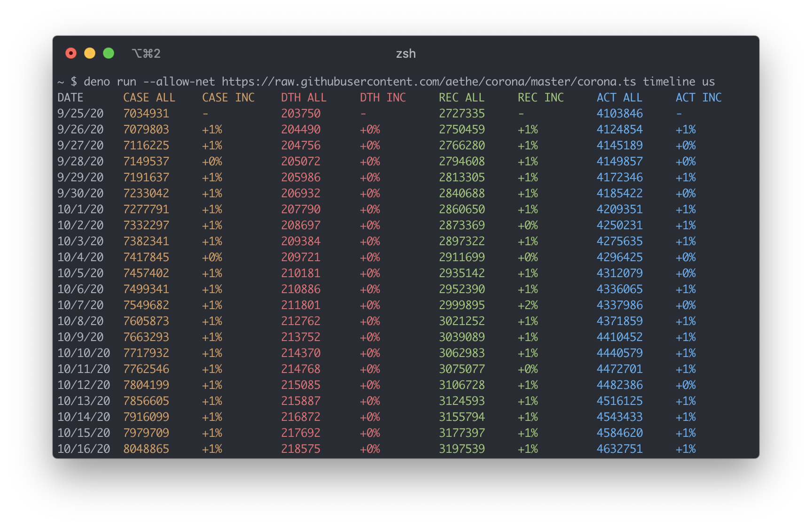This screenshot has width=812, height=528.
Task: Click the ACT INC column header
Action: [x=699, y=98]
